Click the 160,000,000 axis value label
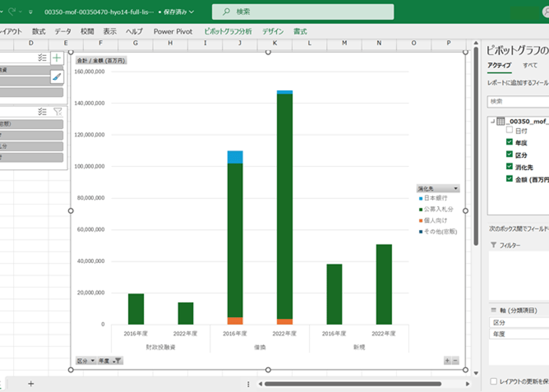This screenshot has height=392, width=549. 90,72
